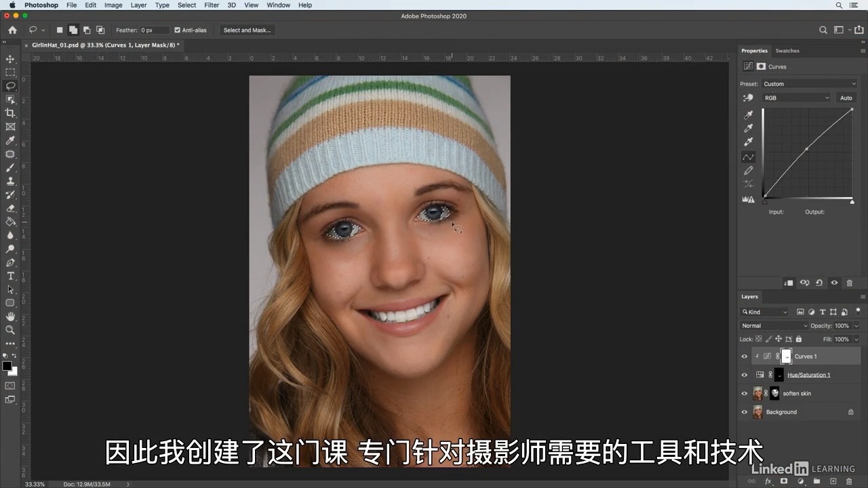Select the Spot Healing Brush tool
The height and width of the screenshot is (488, 868).
tap(10, 154)
